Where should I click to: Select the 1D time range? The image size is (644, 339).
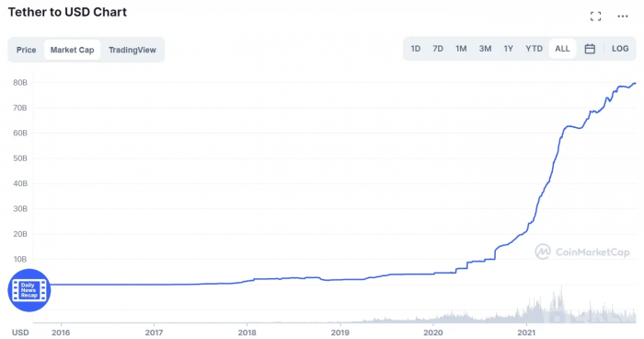(416, 49)
